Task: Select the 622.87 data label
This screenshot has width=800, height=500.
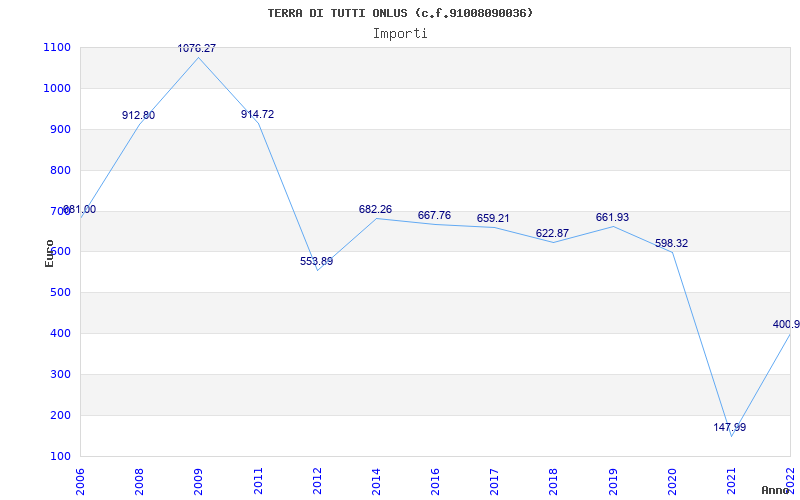Action: [552, 233]
